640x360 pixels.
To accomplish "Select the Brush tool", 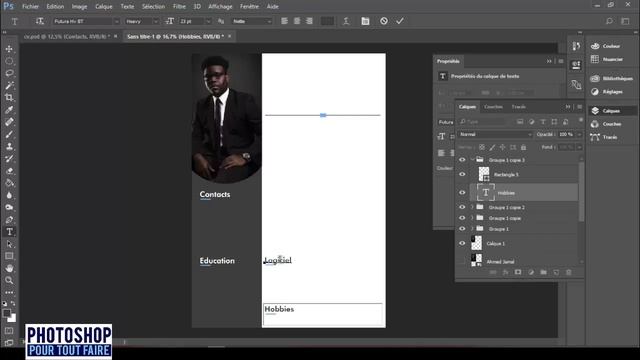I will click(x=9, y=134).
